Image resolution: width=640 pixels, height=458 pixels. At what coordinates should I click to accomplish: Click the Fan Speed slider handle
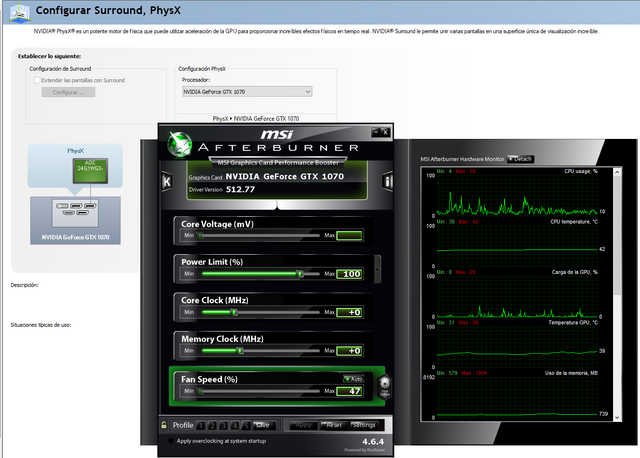(200, 391)
